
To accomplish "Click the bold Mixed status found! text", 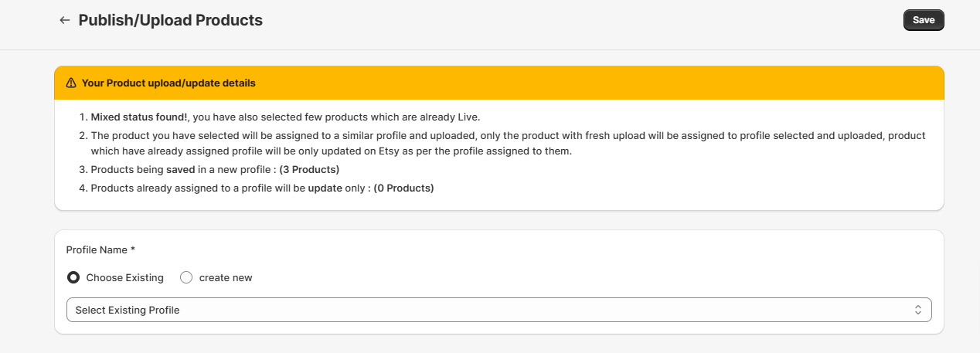I will 140,117.
